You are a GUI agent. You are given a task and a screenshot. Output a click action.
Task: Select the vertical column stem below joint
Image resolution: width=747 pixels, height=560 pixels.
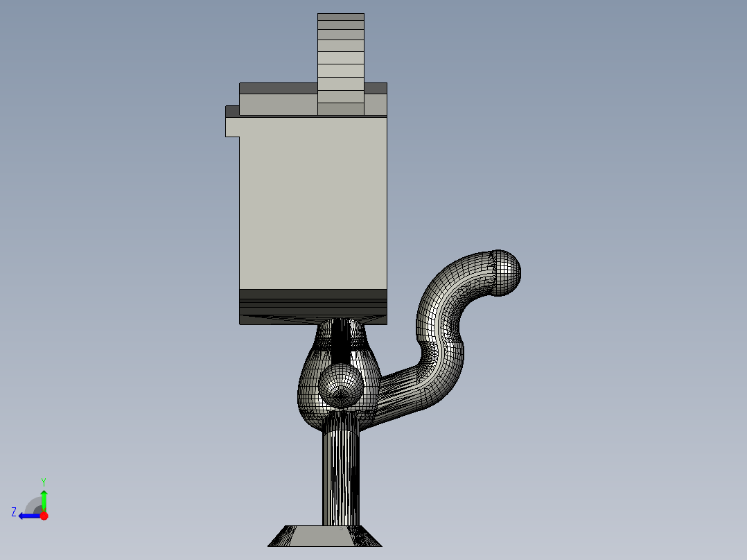(341, 469)
